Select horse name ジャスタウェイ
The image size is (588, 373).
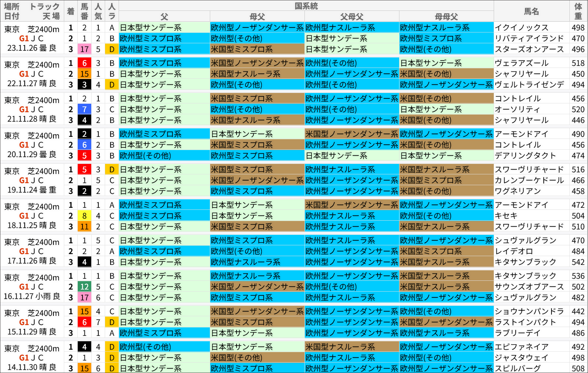[x=521, y=358]
